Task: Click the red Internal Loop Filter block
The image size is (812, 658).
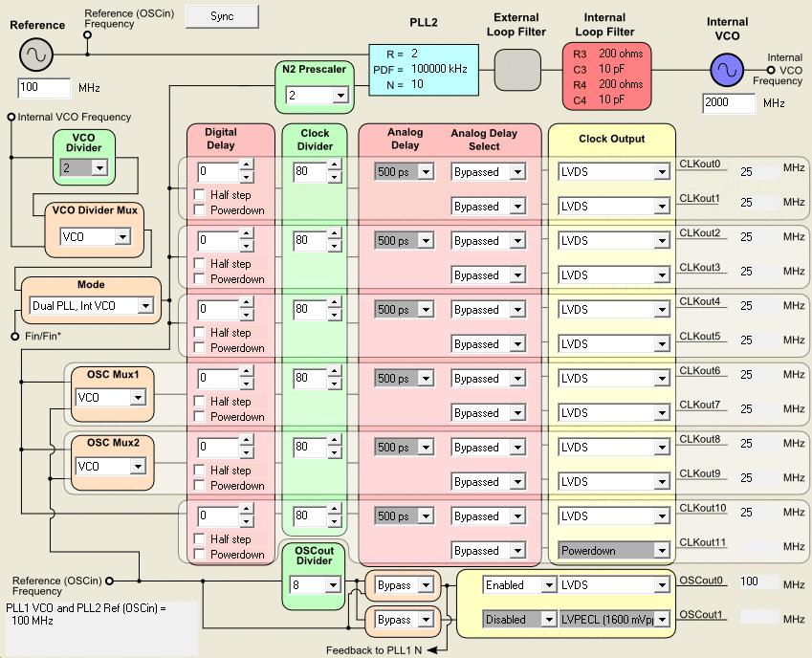Action: (605, 77)
